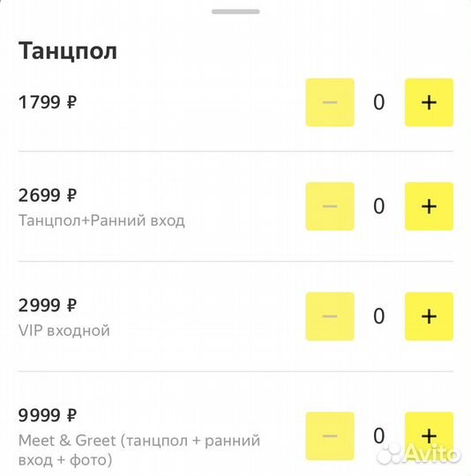Decrease the 9999 ₽ Meet & Greet count
This screenshot has width=471, height=476.
click(330, 436)
